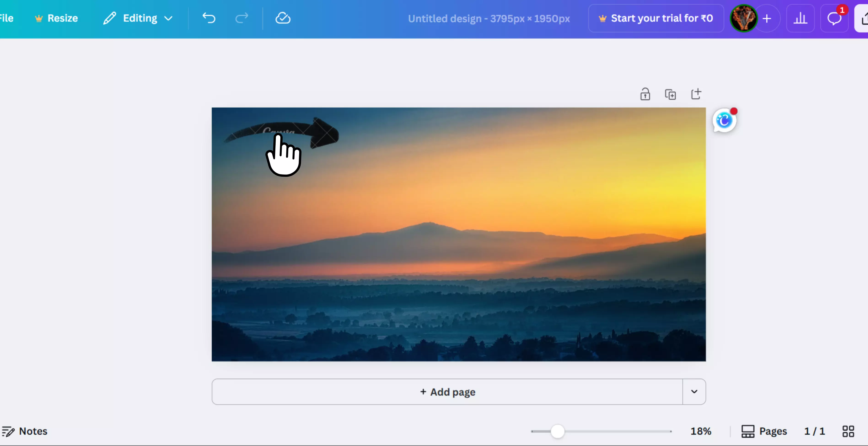Open the analytics bar chart icon

click(800, 18)
